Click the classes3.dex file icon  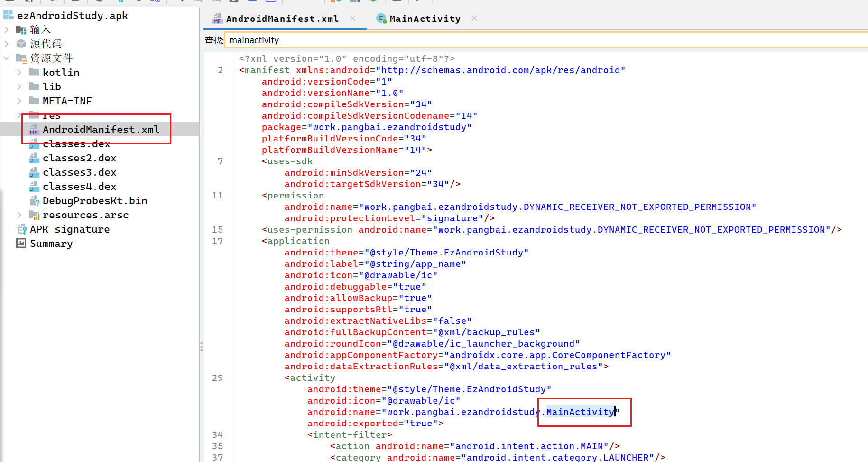34,172
